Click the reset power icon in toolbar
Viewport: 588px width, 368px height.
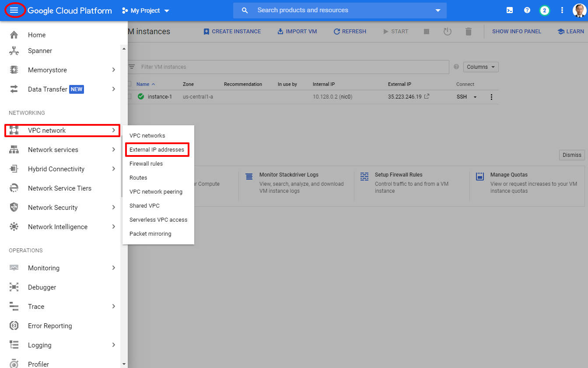point(447,32)
